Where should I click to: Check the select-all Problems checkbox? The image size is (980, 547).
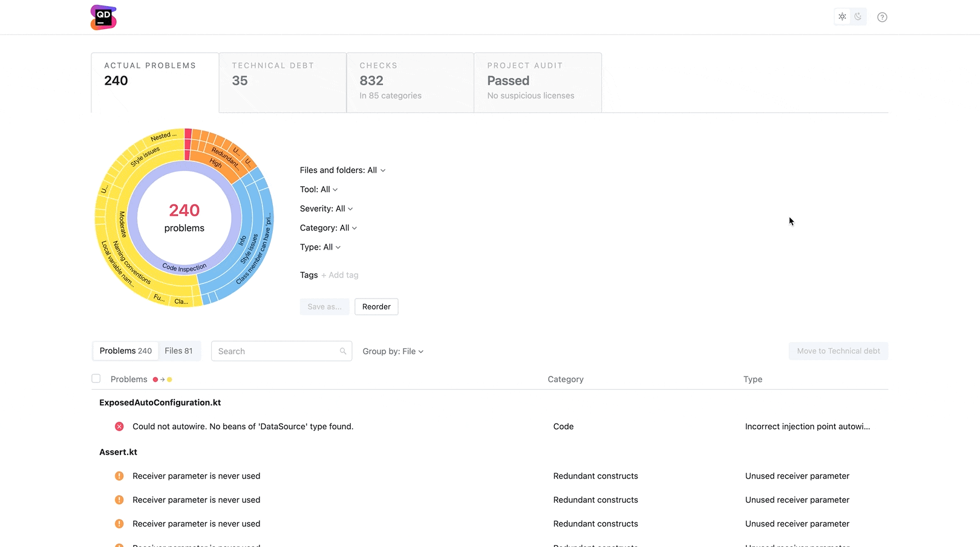[96, 378]
